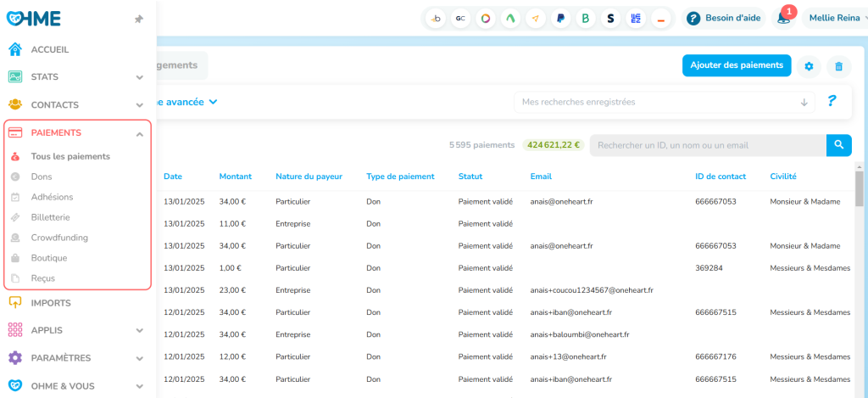Image resolution: width=868 pixels, height=398 pixels.
Task: Click the trash bin icon
Action: click(838, 66)
